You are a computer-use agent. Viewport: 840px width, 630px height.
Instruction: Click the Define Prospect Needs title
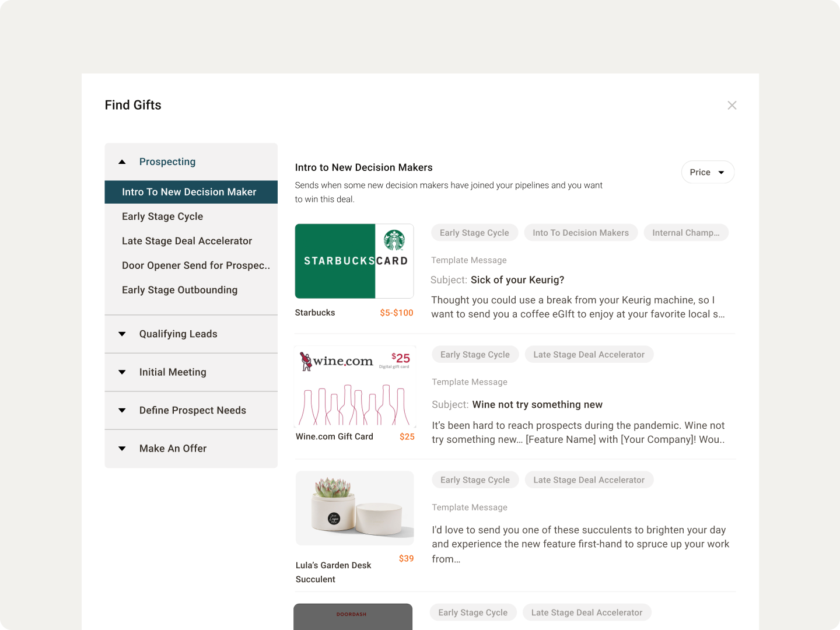click(x=192, y=410)
